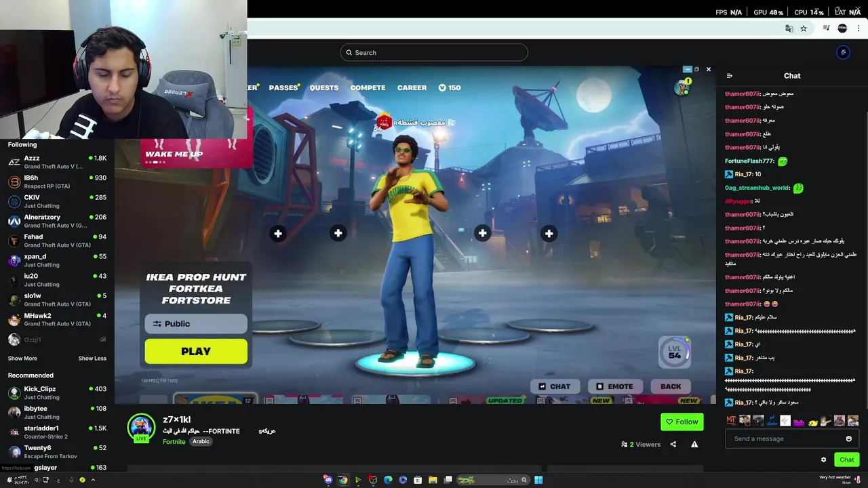This screenshot has width=868, height=488.
Task: Open the starladder1 recommended channel
Action: (57, 432)
